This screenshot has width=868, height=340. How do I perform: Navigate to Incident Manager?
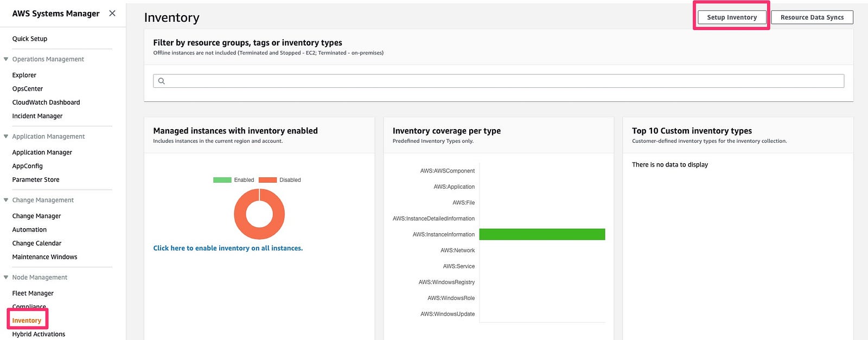37,116
